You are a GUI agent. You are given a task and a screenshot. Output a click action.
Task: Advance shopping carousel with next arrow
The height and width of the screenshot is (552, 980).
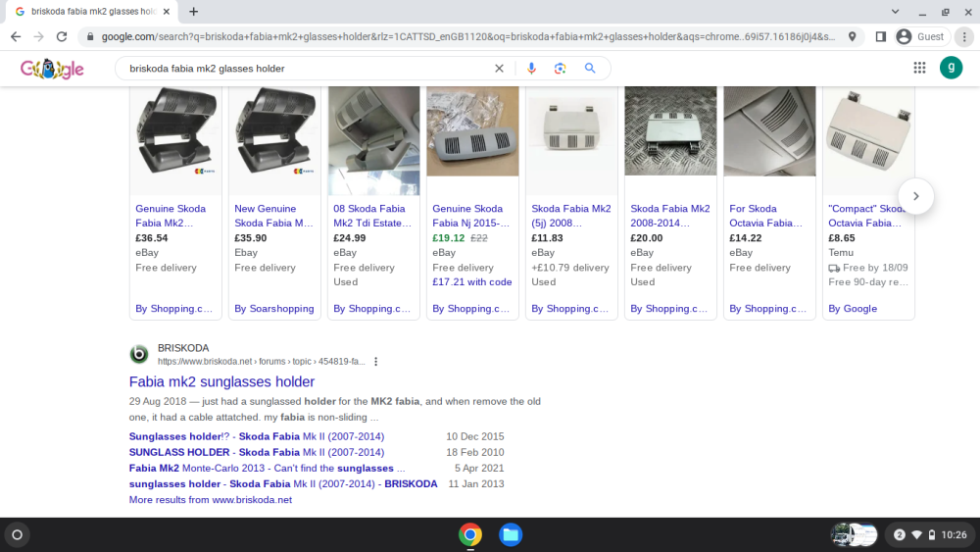pyautogui.click(x=915, y=196)
